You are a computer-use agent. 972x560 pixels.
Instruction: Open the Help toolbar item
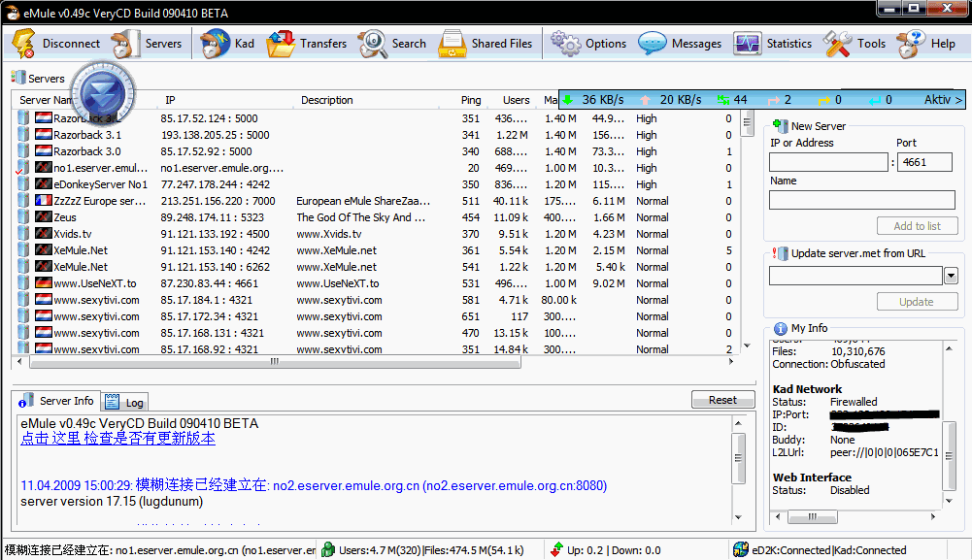pos(926,44)
